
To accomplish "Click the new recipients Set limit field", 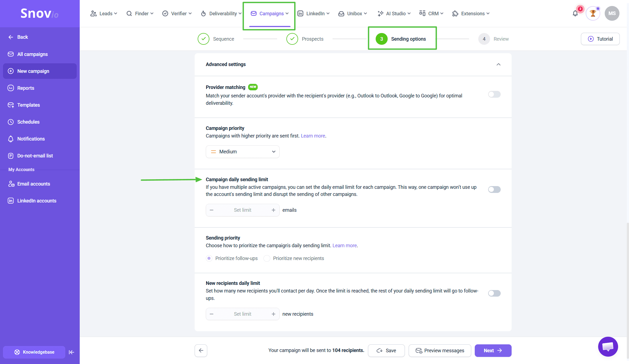I will click(242, 314).
